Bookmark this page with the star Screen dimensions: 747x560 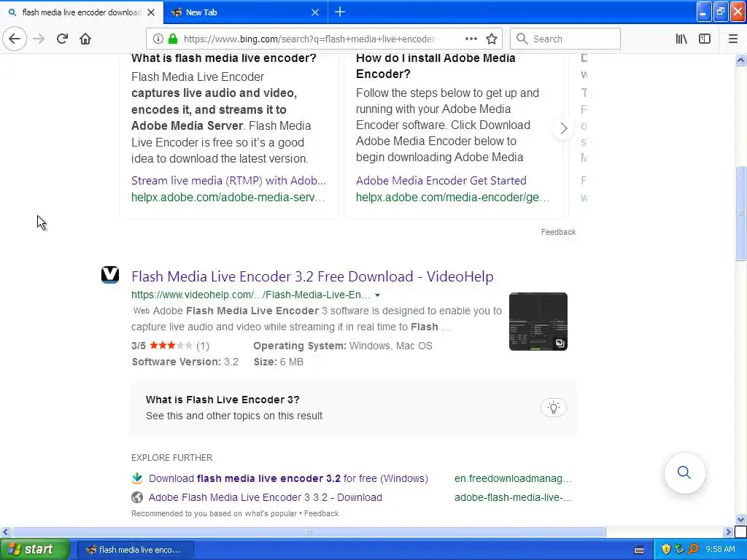(492, 39)
